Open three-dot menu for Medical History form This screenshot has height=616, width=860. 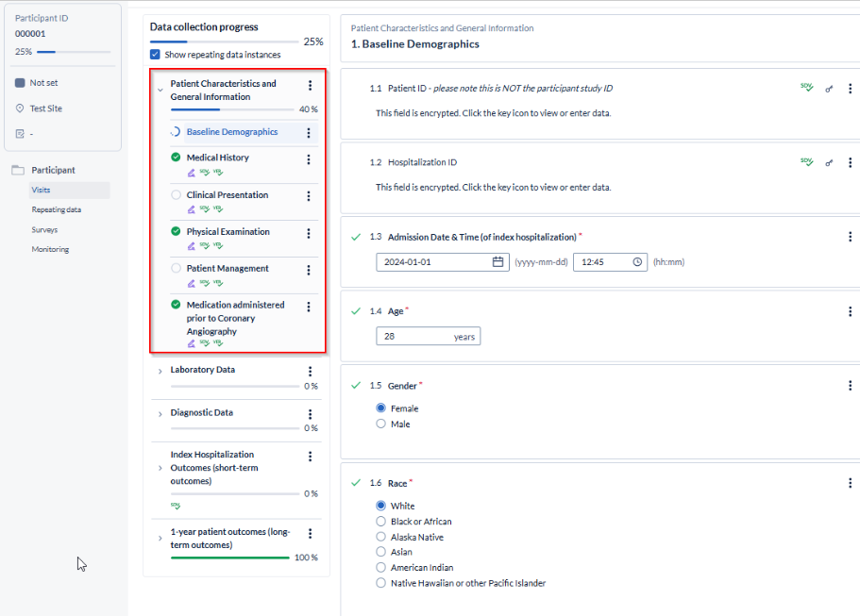tap(309, 159)
